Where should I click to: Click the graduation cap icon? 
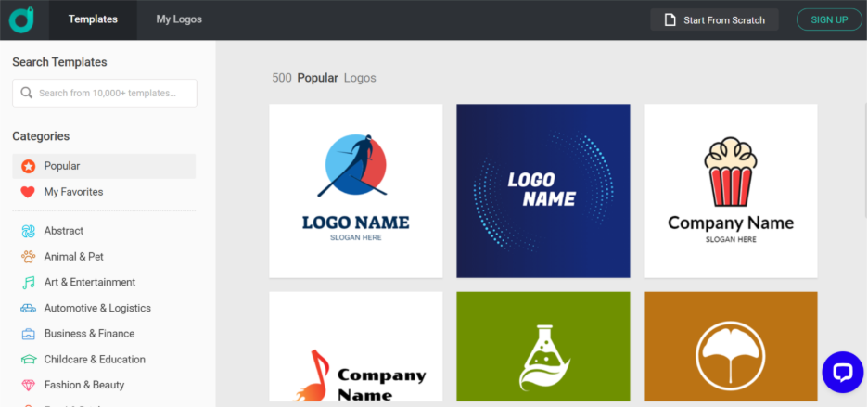click(28, 360)
